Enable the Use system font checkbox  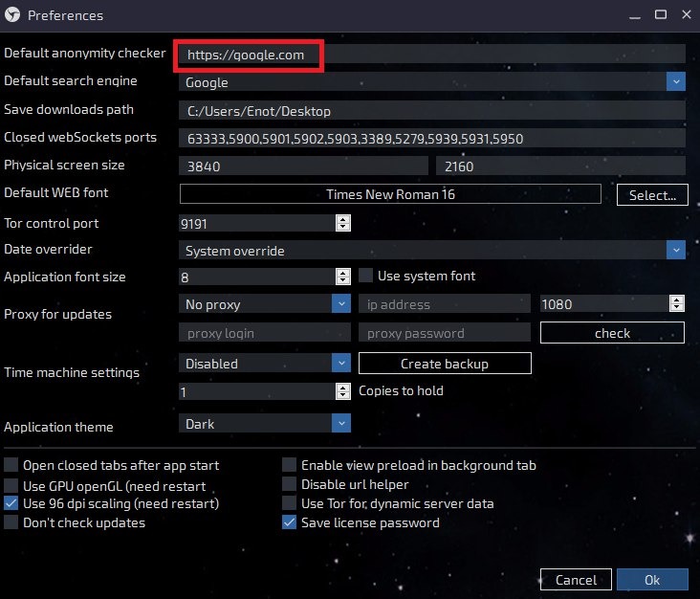[x=366, y=276]
